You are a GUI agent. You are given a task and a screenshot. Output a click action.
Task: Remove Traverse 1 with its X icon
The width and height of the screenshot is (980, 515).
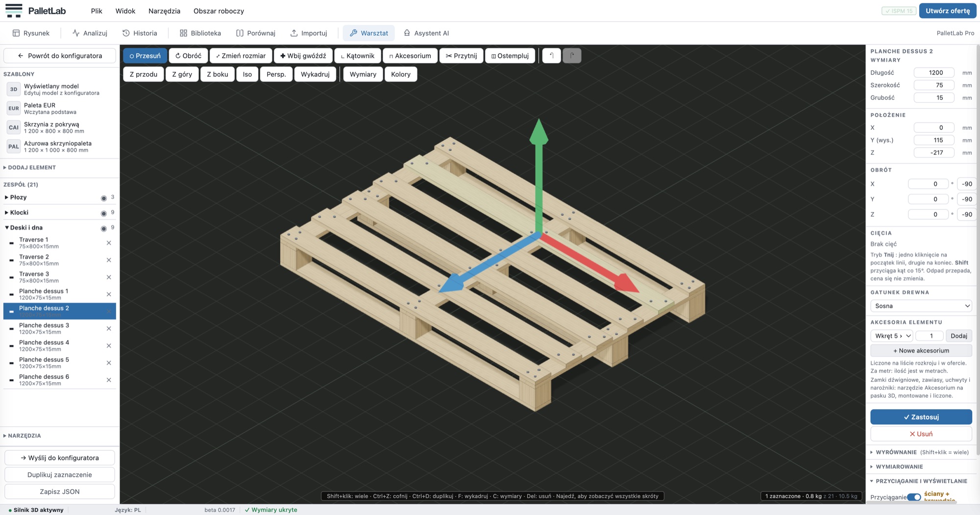pos(109,243)
